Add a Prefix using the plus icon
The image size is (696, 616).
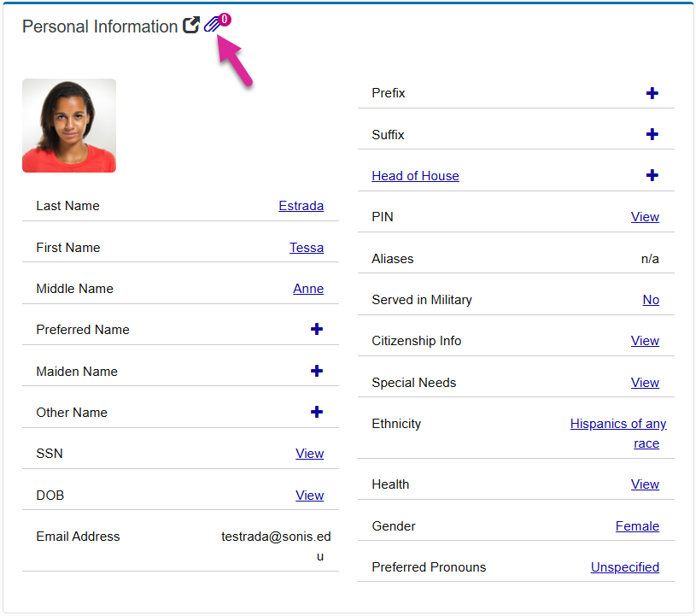pyautogui.click(x=652, y=93)
